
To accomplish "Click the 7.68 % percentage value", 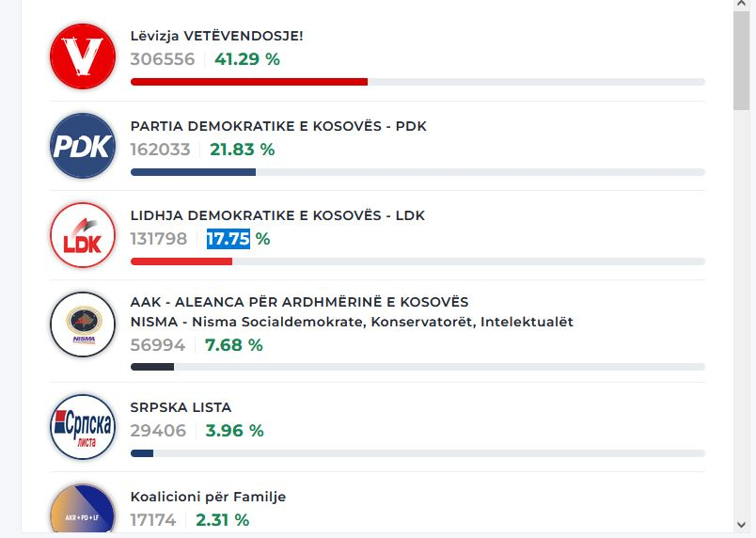I will point(233,345).
